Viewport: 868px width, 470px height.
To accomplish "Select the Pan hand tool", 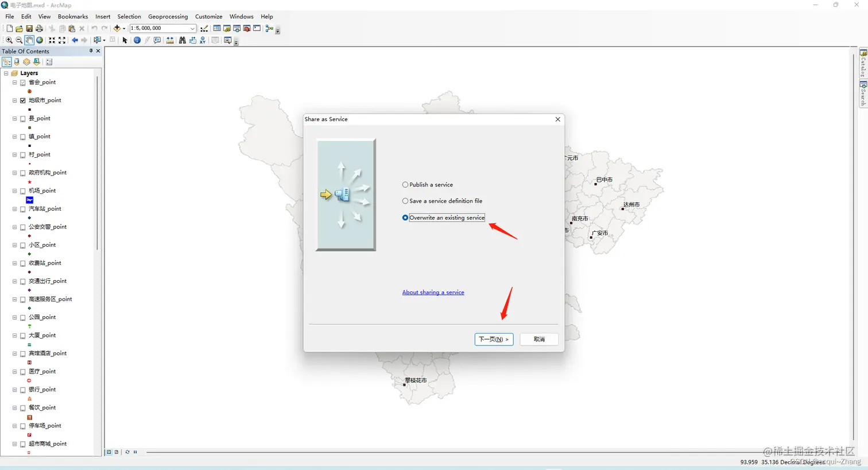I will 29,40.
